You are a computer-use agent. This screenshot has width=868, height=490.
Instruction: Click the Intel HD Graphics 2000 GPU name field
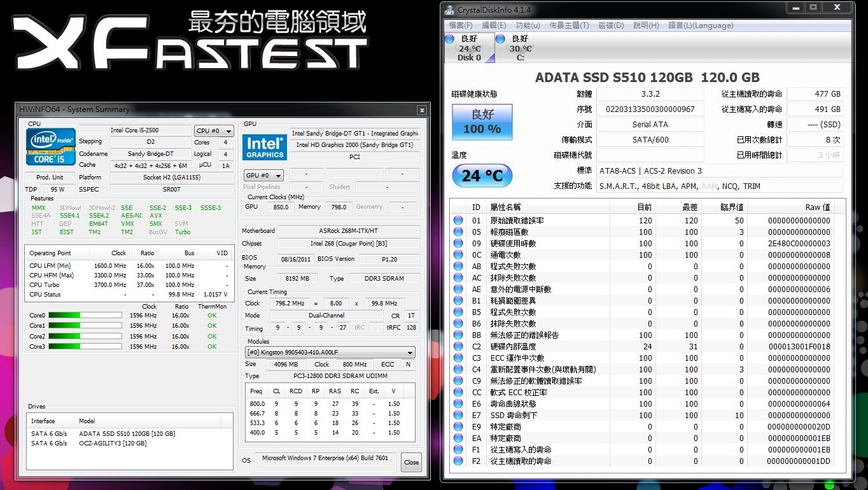point(354,145)
